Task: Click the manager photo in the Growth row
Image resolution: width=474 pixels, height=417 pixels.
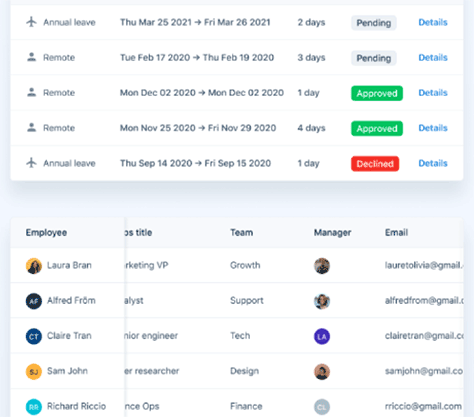Action: 322,266
